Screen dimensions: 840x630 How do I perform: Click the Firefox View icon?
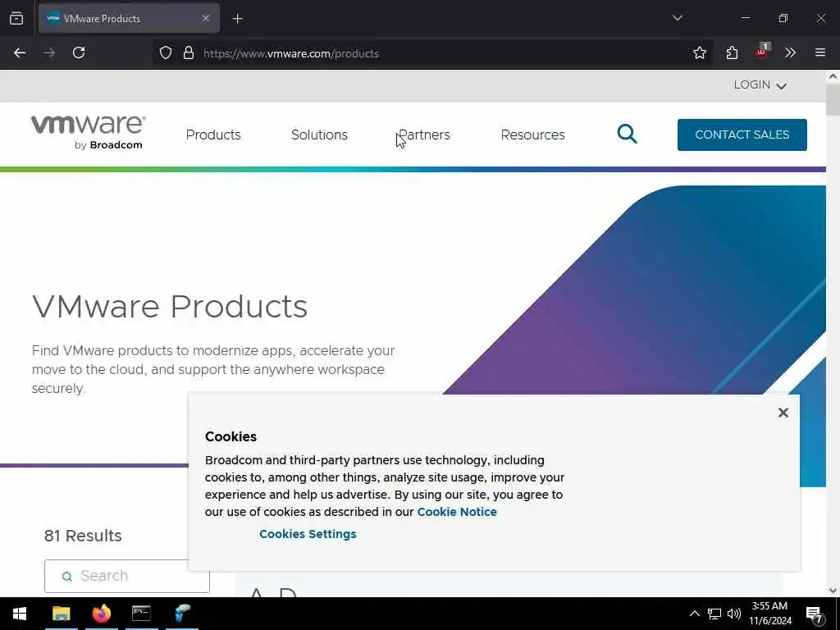[16, 18]
